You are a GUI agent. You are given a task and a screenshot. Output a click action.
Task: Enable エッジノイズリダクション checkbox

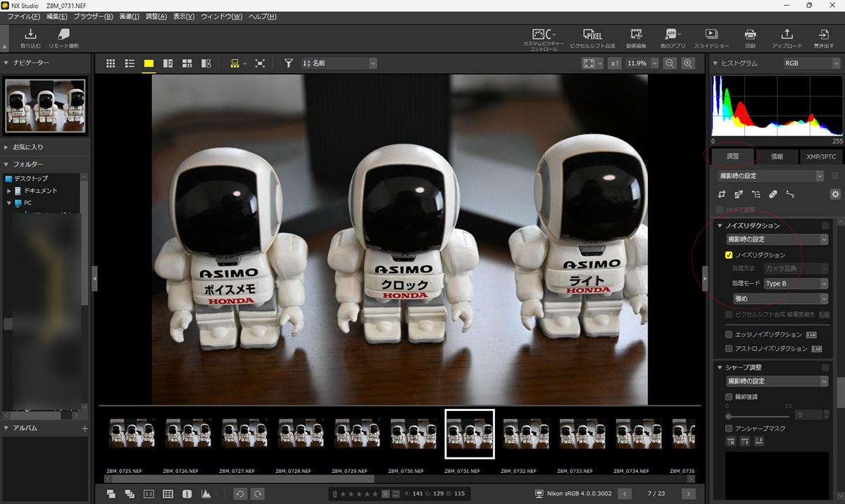tap(730, 334)
